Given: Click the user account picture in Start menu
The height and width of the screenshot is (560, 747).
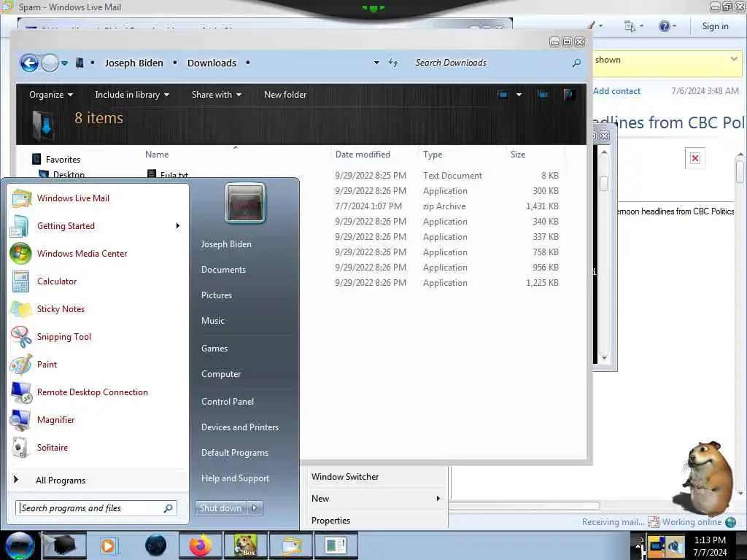Looking at the screenshot, I should point(245,203).
